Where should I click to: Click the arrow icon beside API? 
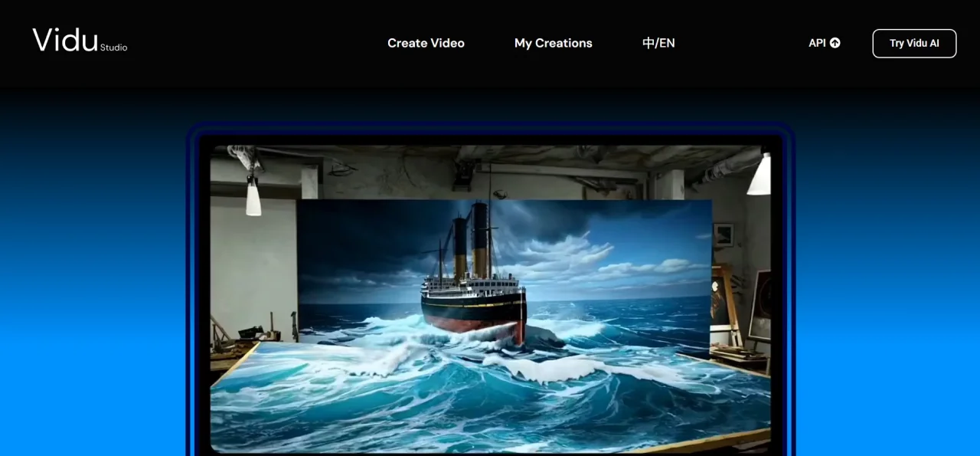point(835,43)
